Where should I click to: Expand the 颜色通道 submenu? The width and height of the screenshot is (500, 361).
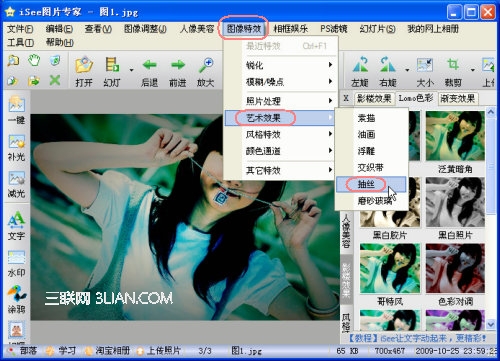click(280, 151)
